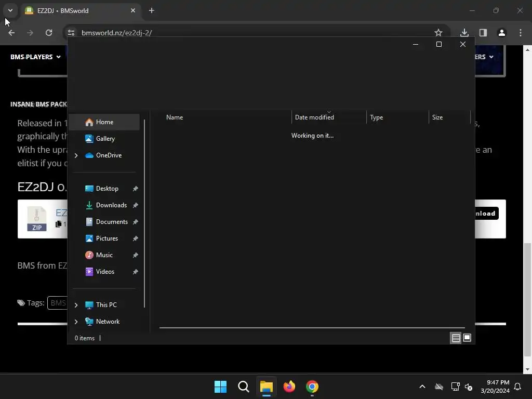
Task: Open site information for bmsworld.nz
Action: pos(71,33)
